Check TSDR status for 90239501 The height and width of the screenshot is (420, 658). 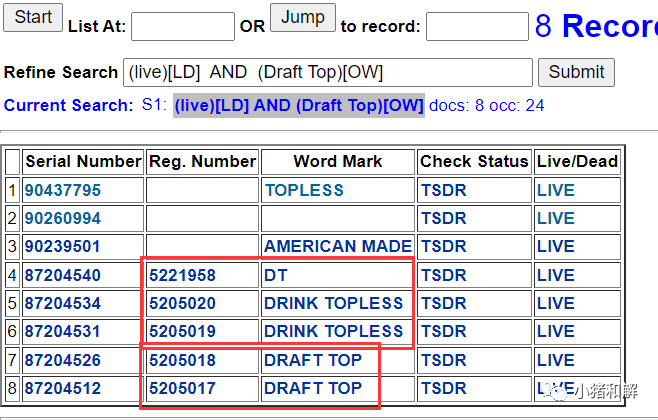point(444,247)
